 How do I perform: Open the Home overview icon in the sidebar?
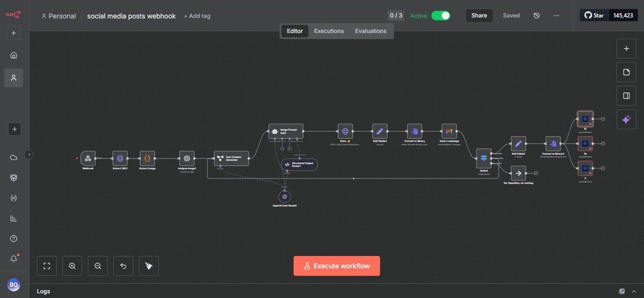point(13,55)
